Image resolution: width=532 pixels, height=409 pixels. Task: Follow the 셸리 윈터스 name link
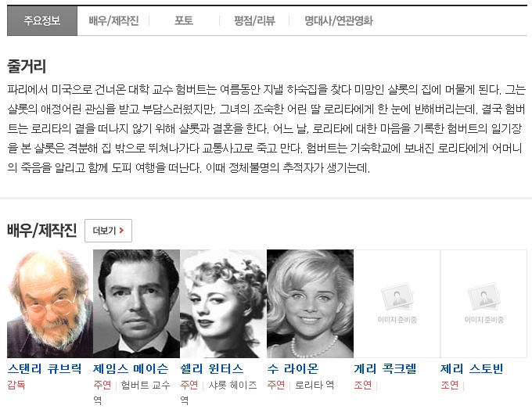pos(212,369)
